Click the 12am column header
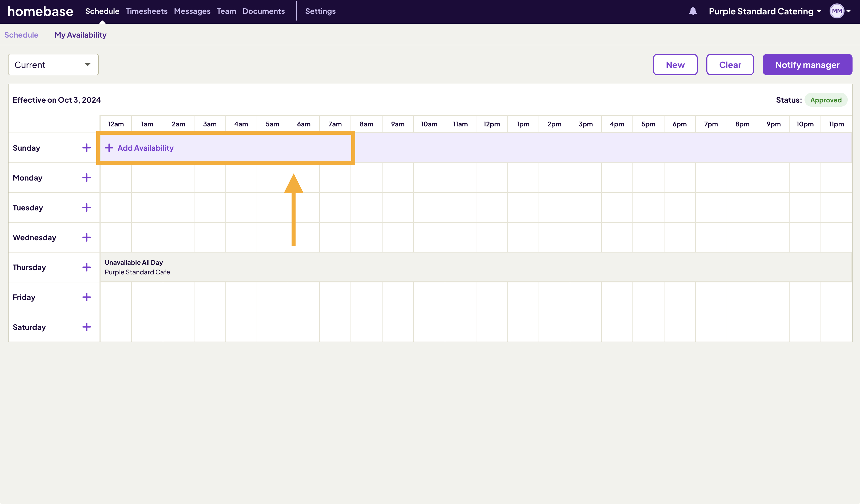This screenshot has height=504, width=860. point(116,124)
